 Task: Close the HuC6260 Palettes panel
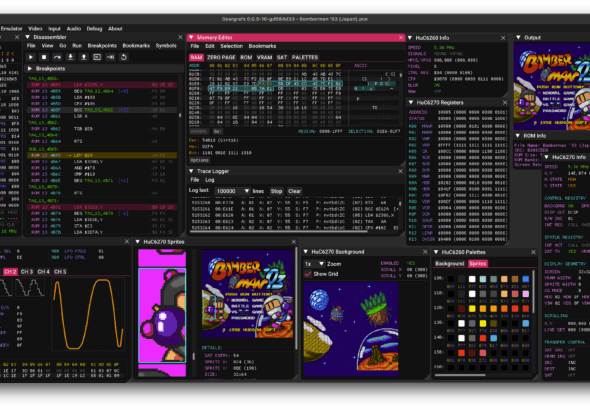point(533,252)
